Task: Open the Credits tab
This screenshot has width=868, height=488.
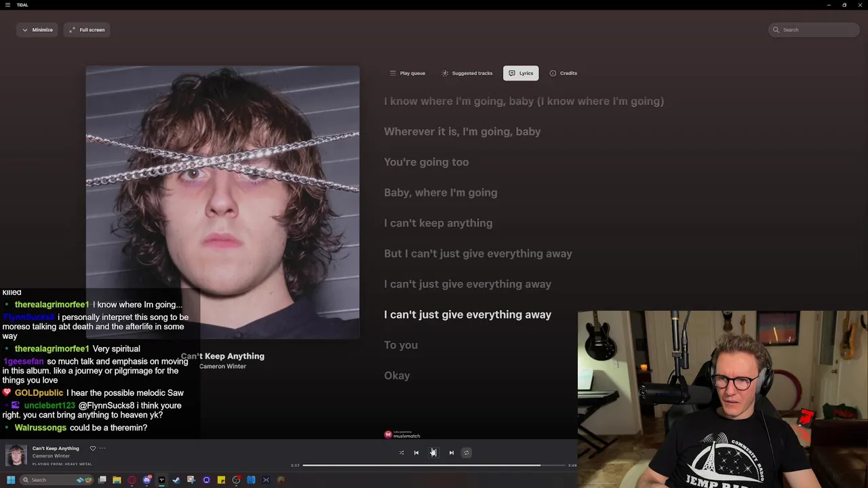Action: 564,73
